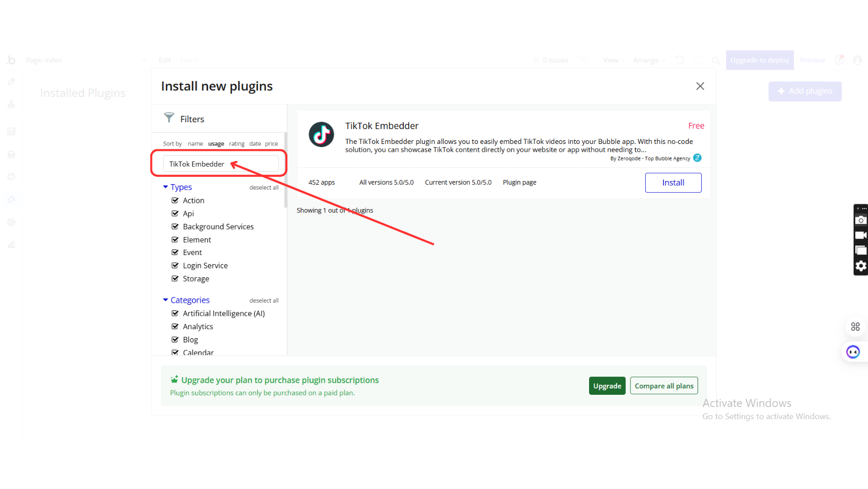The image size is (868, 489).
Task: Open the Styles palette icon in sidebar
Action: (11, 177)
